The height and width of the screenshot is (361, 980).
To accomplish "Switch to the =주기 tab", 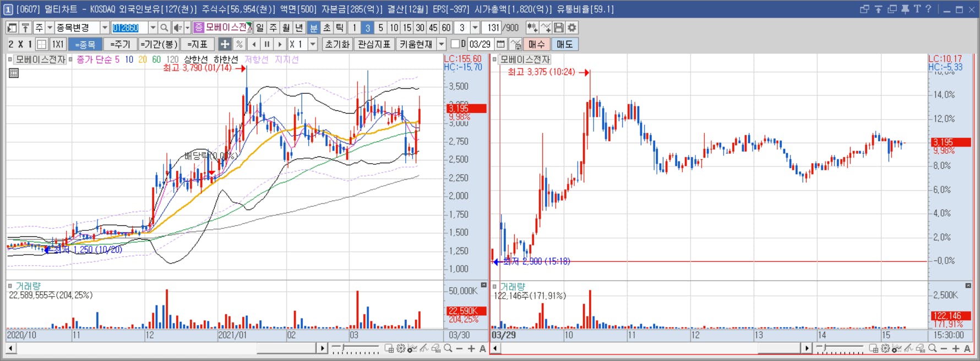I will pyautogui.click(x=120, y=44).
